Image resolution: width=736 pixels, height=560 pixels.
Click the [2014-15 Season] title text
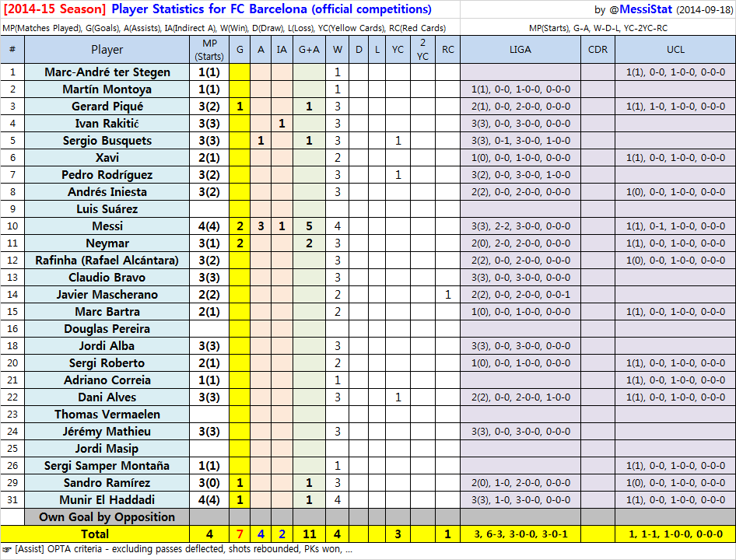(x=54, y=9)
